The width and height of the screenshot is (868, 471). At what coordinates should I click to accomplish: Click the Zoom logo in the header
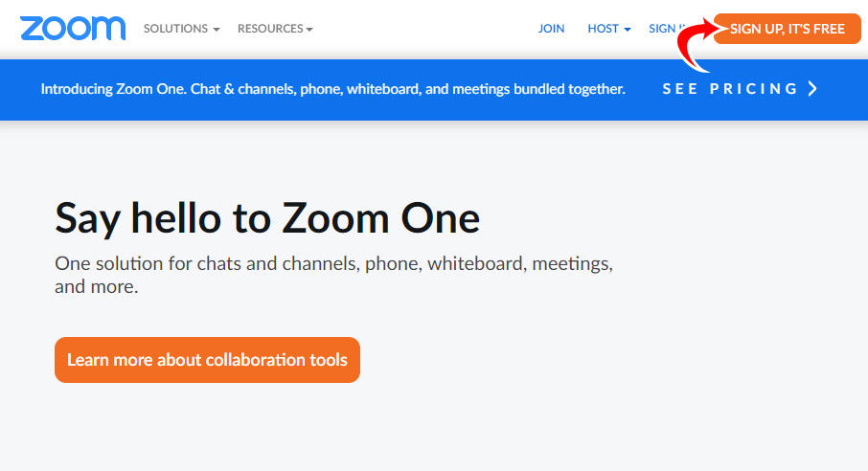pos(73,28)
